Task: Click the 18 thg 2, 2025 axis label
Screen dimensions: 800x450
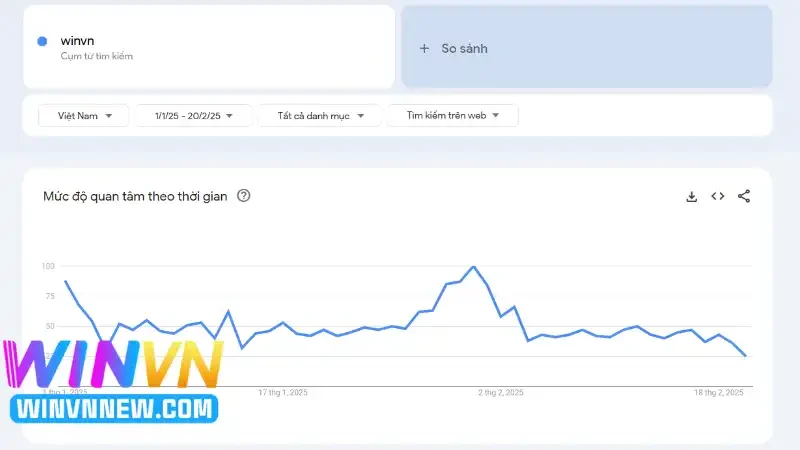Action: [720, 392]
